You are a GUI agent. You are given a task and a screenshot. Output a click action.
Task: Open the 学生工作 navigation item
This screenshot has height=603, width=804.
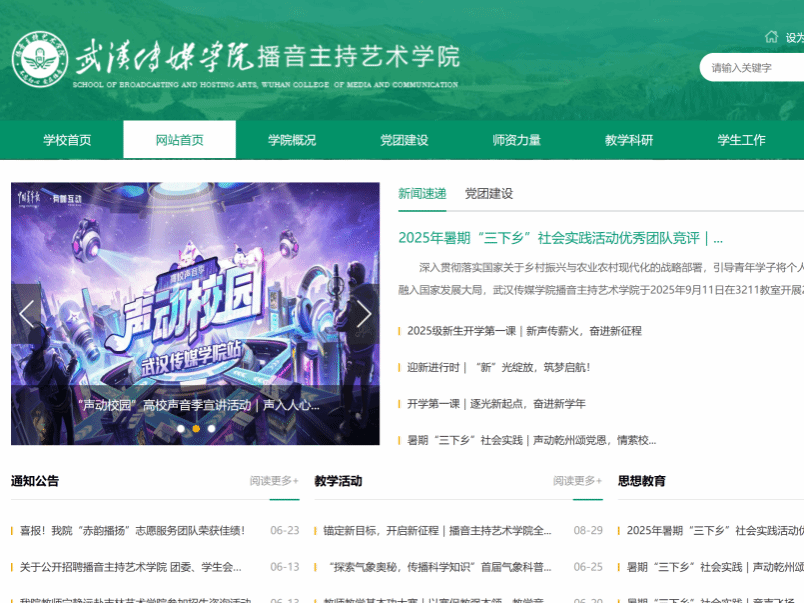coord(741,140)
